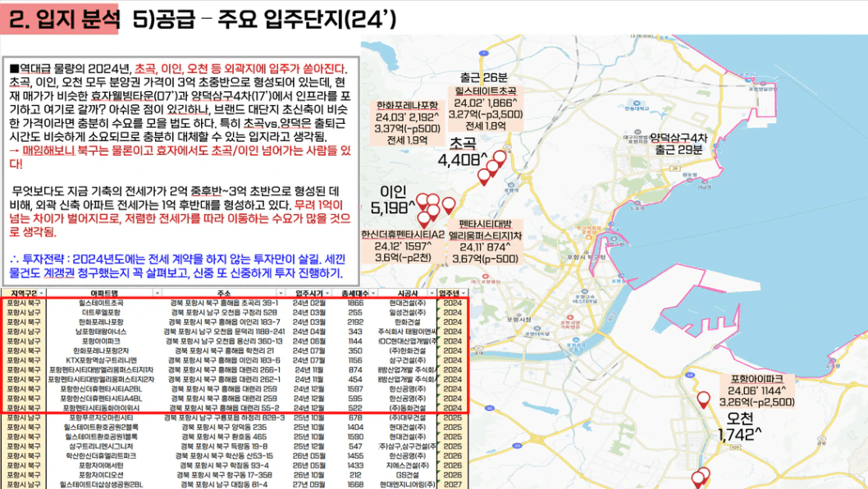Screen dimensions: 868x489
Task: Select the household count cell 2192
Action: pos(355,322)
